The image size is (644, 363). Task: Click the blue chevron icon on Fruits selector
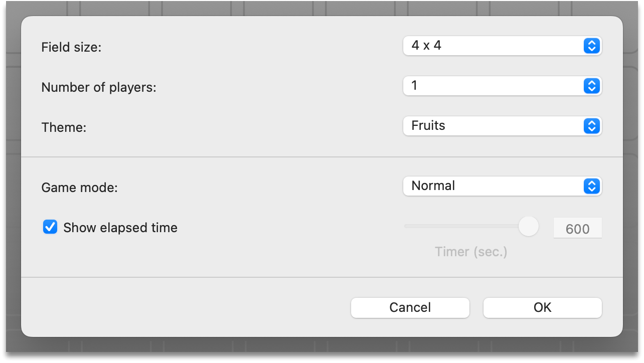592,126
